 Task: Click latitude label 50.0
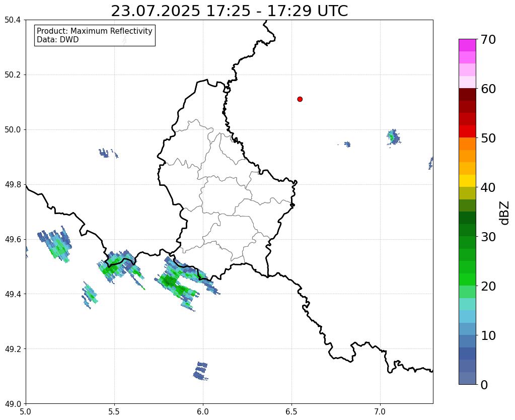tap(13, 129)
